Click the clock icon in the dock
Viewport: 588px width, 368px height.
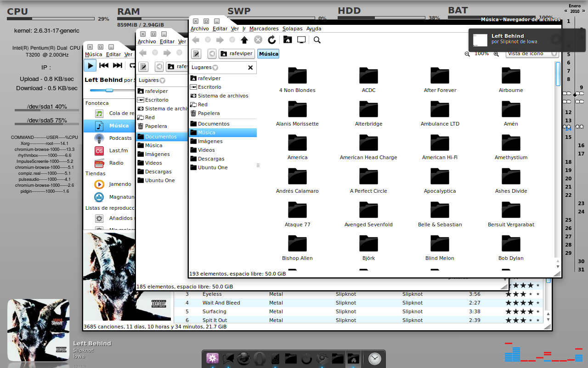pos(374,358)
